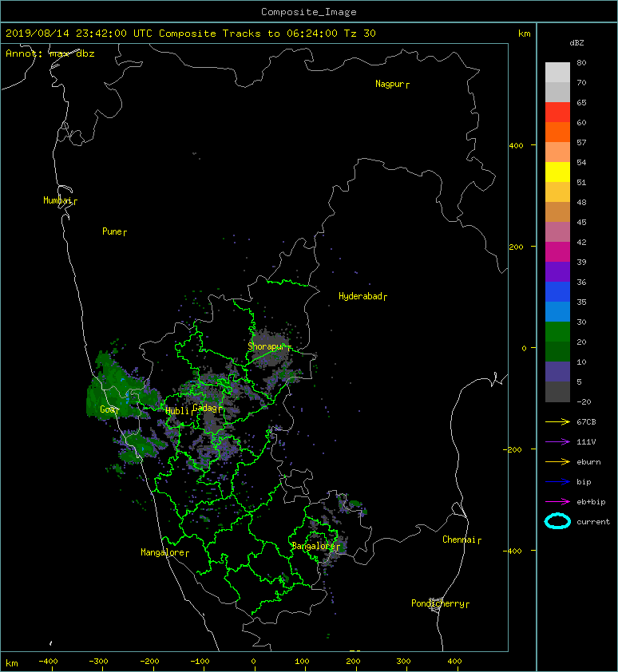This screenshot has height=672, width=618.
Task: Click the Composite_Image title text
Action: tap(309, 12)
